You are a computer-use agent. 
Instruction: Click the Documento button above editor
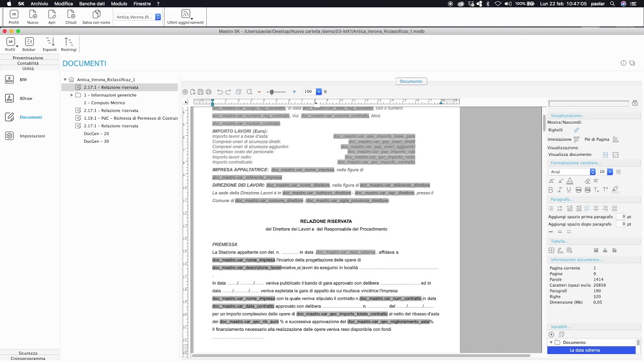pos(411,81)
